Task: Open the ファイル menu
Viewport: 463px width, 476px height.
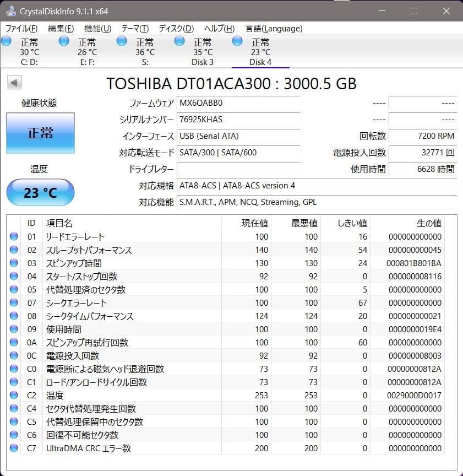Action: tap(17, 28)
